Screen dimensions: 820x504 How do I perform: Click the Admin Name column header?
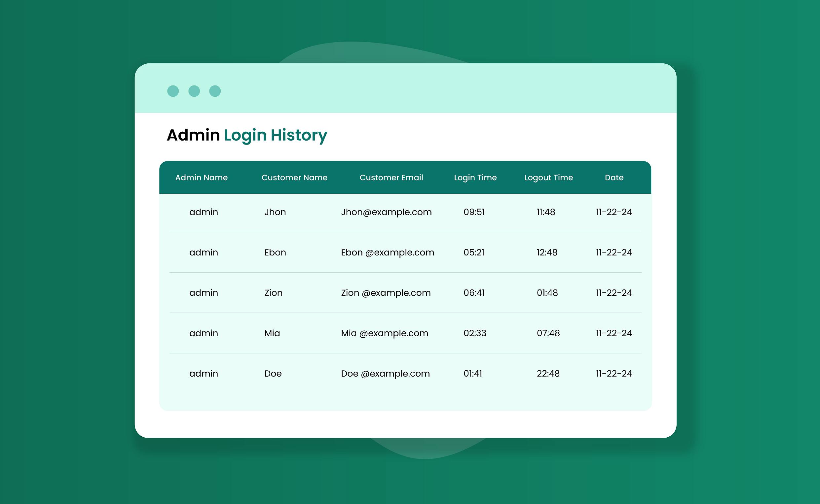(201, 178)
